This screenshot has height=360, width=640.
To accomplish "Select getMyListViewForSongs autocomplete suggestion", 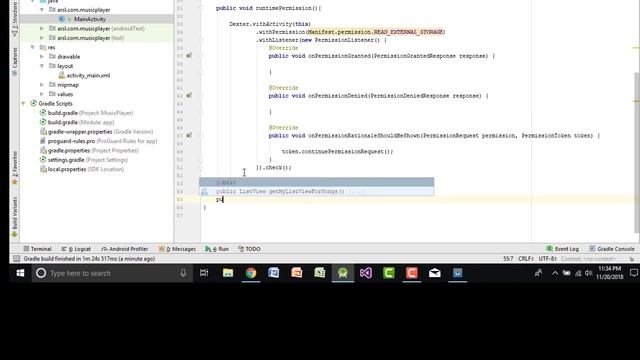I will click(x=316, y=191).
